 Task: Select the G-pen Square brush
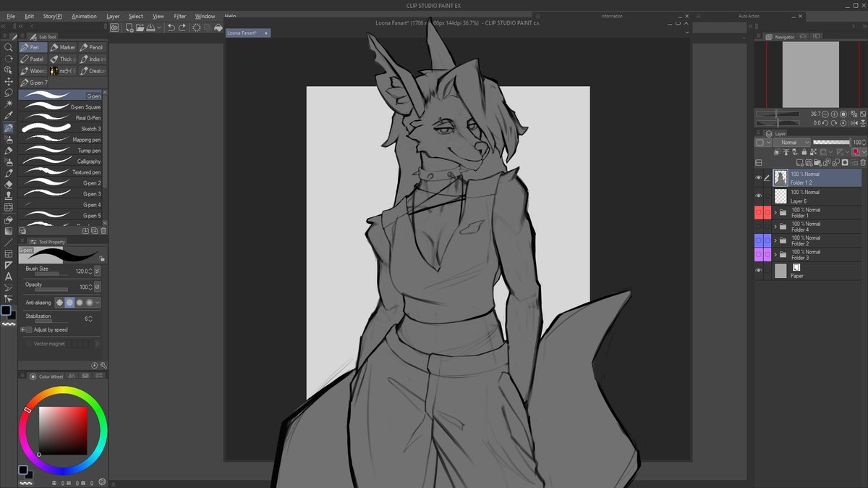pyautogui.click(x=61, y=107)
